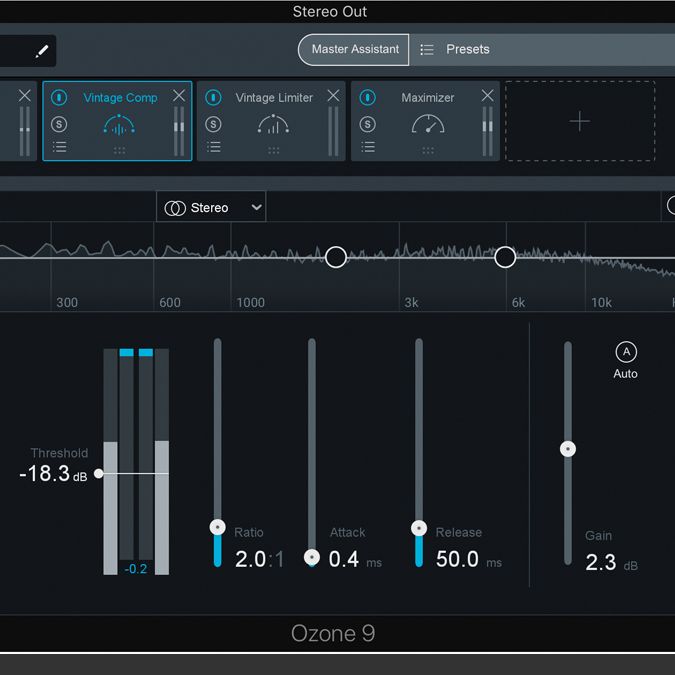
Task: Click the 300 frequency label
Action: tap(67, 303)
